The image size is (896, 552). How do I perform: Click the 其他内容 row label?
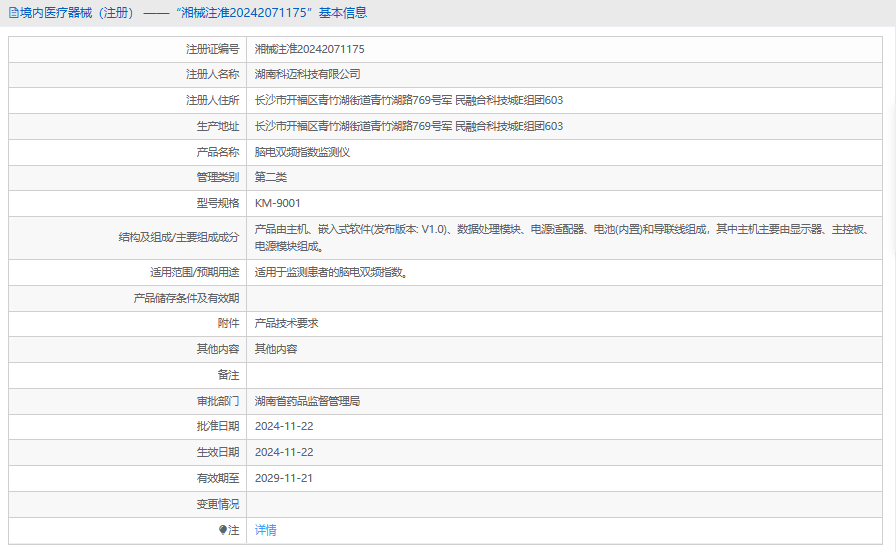pyautogui.click(x=218, y=349)
